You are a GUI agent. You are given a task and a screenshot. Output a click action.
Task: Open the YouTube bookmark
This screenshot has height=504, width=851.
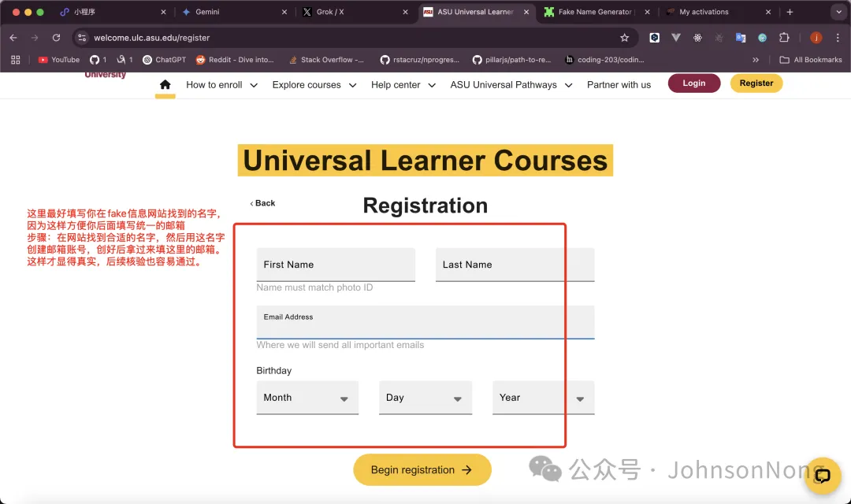(x=58, y=60)
